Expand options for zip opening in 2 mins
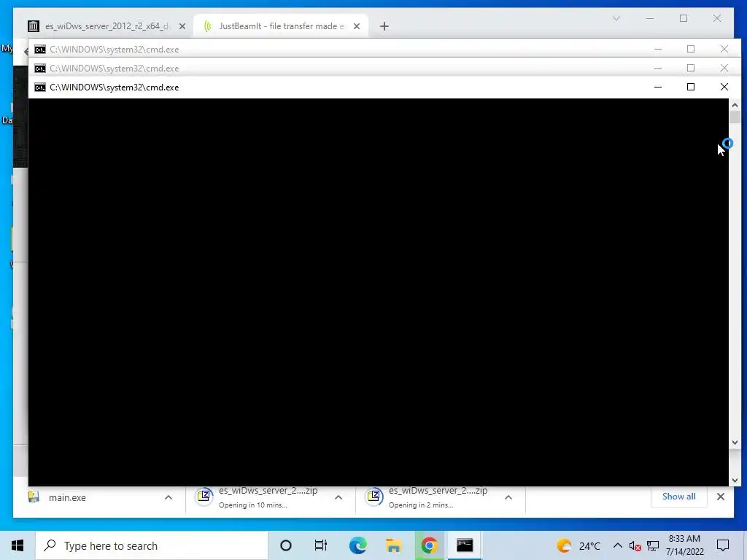747x560 pixels. (508, 497)
